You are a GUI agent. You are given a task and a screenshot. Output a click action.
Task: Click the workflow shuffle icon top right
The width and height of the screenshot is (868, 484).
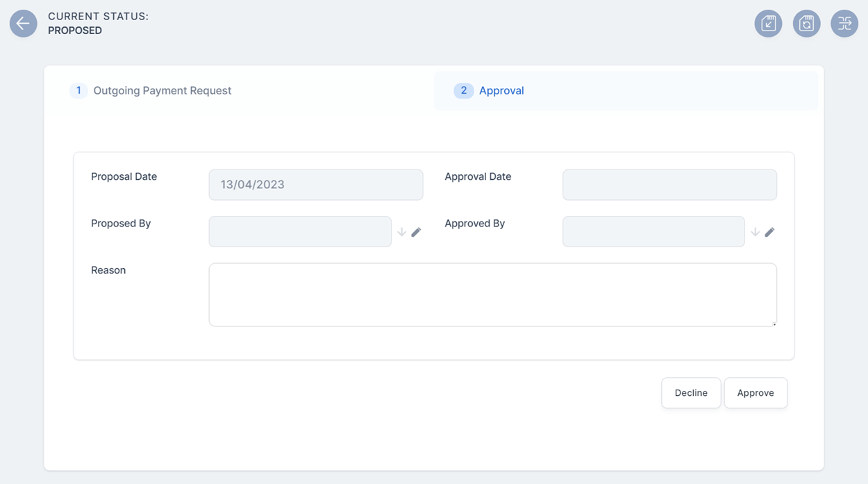844,23
